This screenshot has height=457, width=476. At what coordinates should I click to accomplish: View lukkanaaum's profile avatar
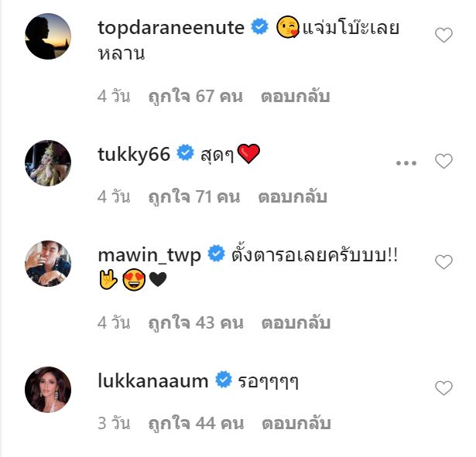click(x=48, y=389)
